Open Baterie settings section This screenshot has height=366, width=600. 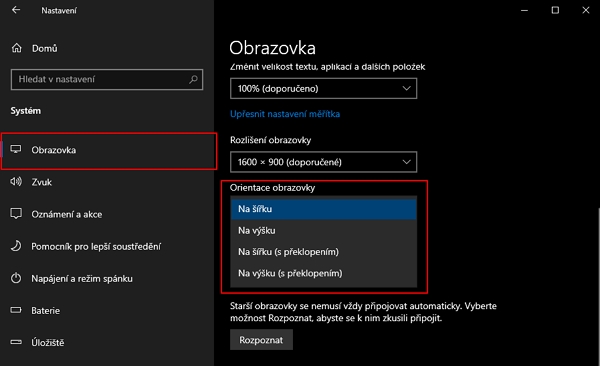point(107,310)
